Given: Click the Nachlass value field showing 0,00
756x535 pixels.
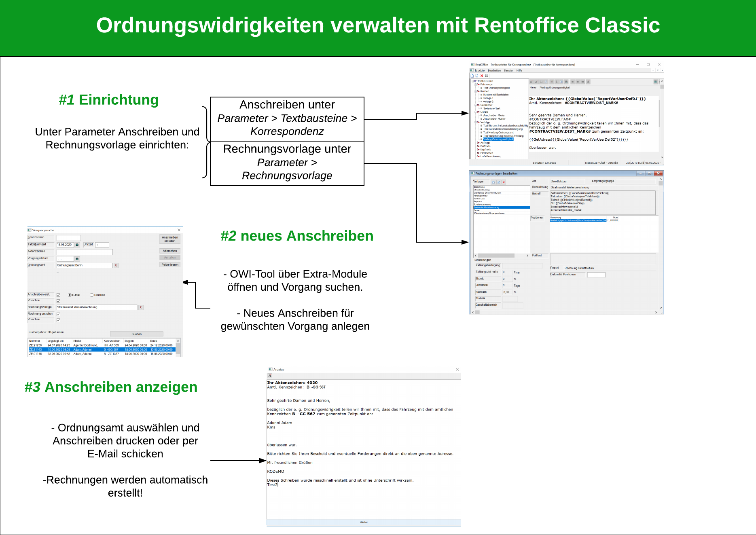Looking at the screenshot, I should tap(507, 292).
